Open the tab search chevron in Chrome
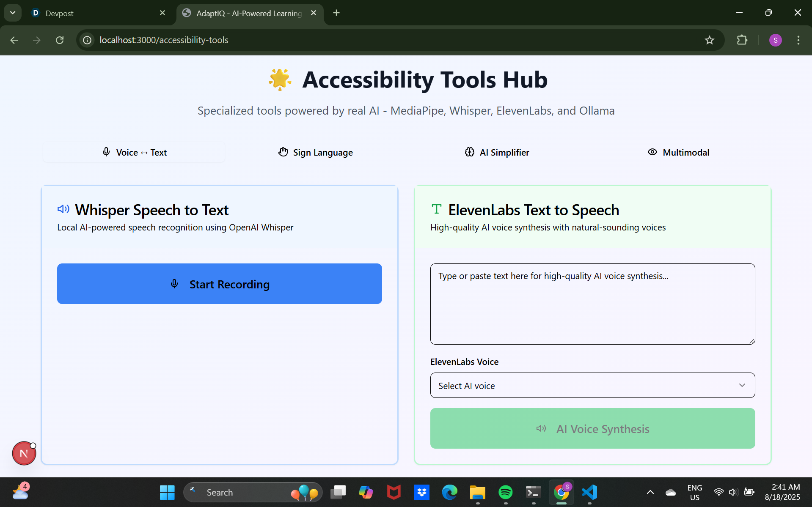The height and width of the screenshot is (507, 812). pos(13,13)
